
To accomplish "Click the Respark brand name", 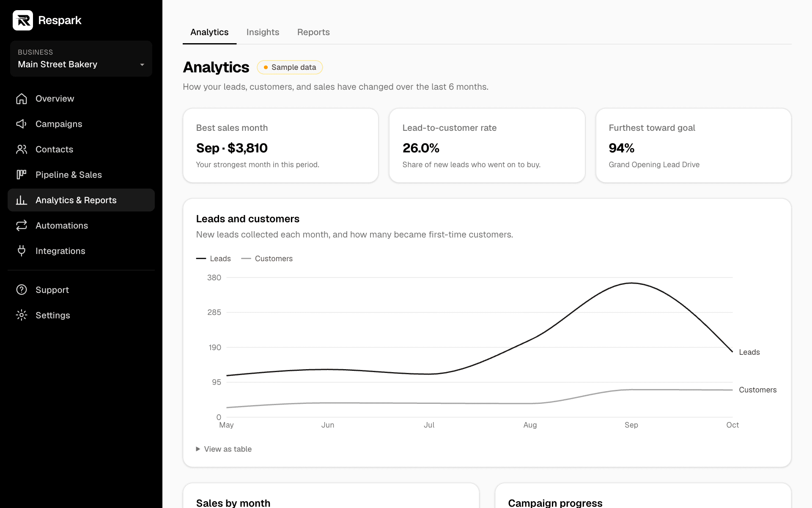I will (60, 20).
